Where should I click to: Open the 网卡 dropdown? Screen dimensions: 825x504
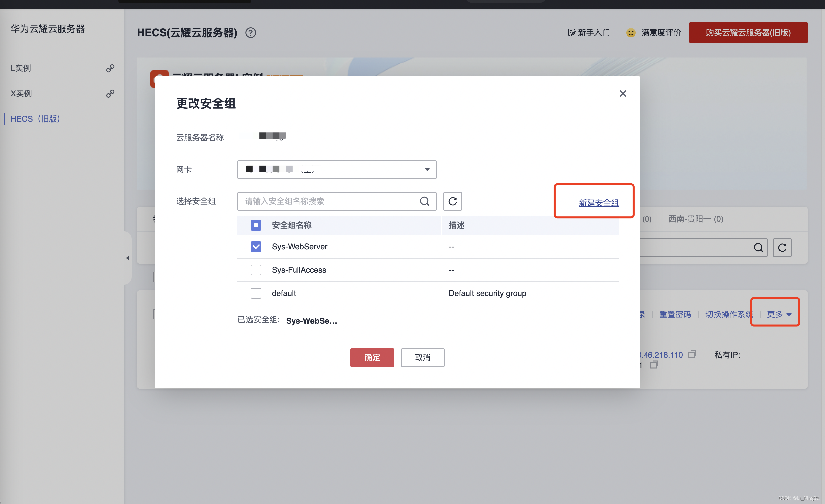tap(337, 170)
